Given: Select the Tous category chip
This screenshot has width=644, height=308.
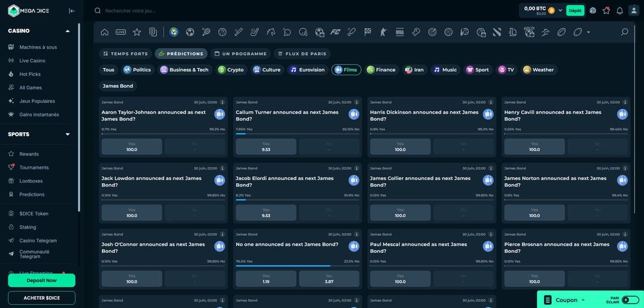Looking at the screenshot, I should (x=108, y=70).
